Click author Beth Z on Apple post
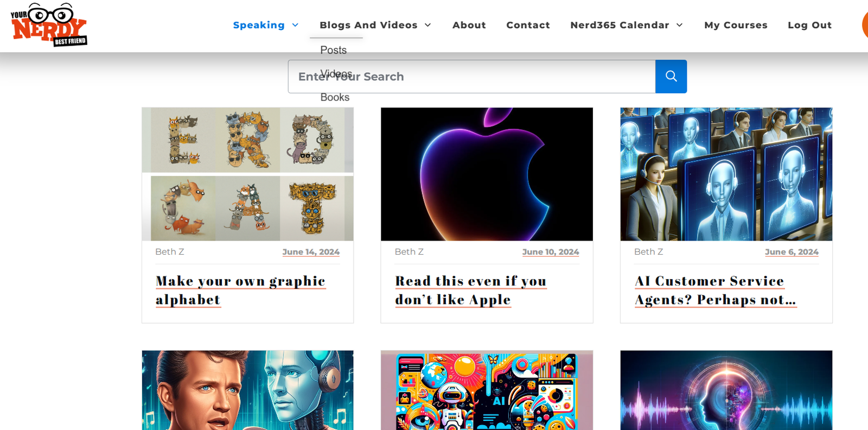This screenshot has height=430, width=868. (409, 252)
